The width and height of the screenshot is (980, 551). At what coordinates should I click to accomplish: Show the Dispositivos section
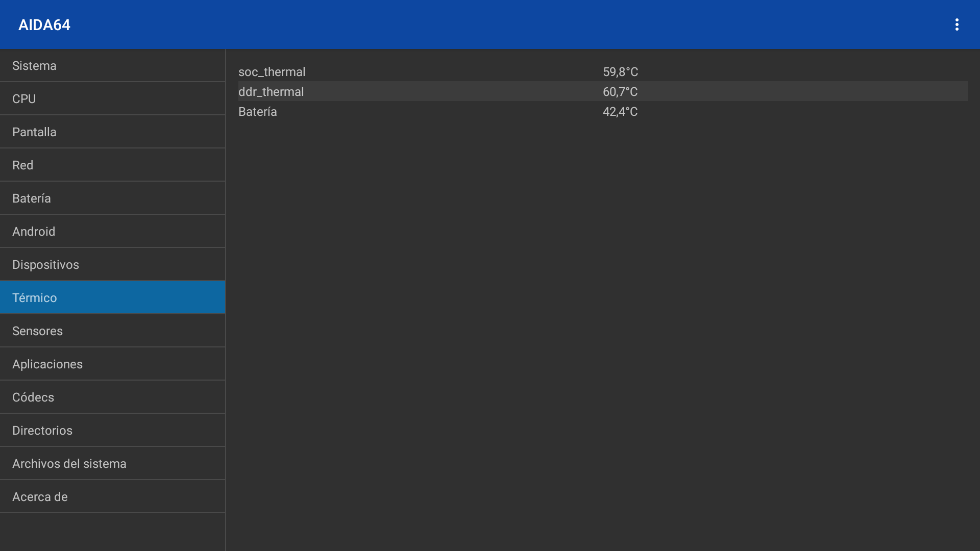click(112, 265)
